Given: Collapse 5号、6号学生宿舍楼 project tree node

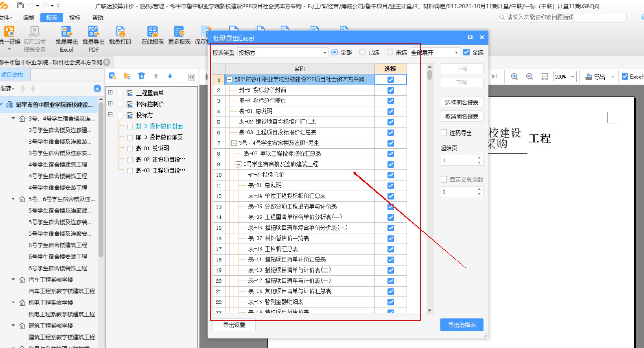Looking at the screenshot, I should pyautogui.click(x=13, y=199).
